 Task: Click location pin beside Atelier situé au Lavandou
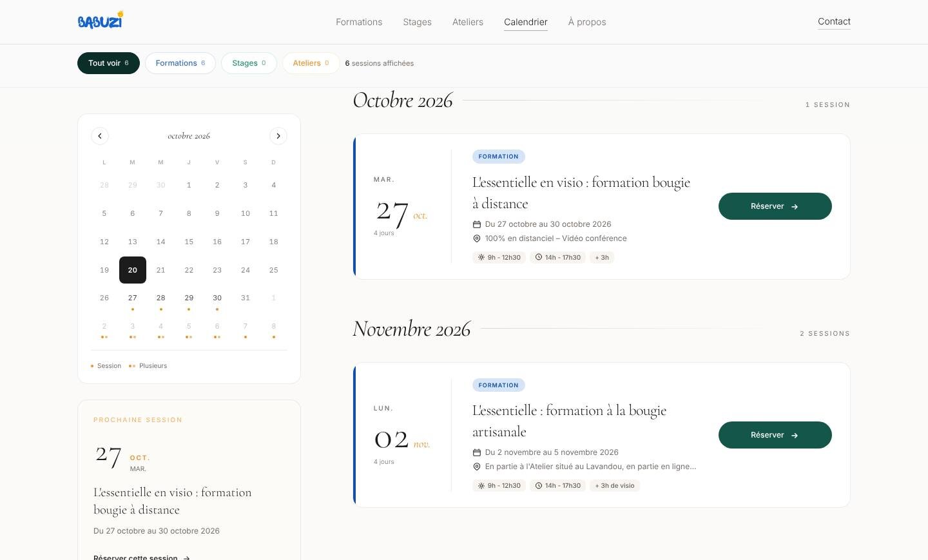(477, 467)
